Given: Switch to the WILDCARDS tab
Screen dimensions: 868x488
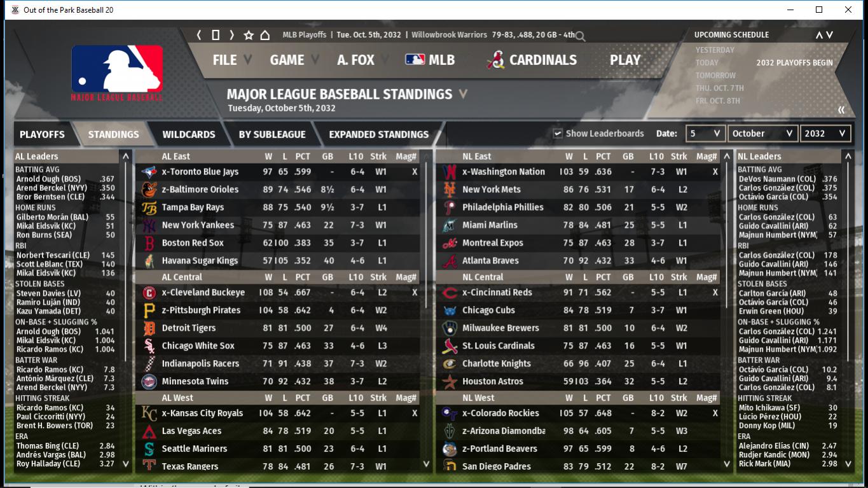Looking at the screenshot, I should coord(189,134).
